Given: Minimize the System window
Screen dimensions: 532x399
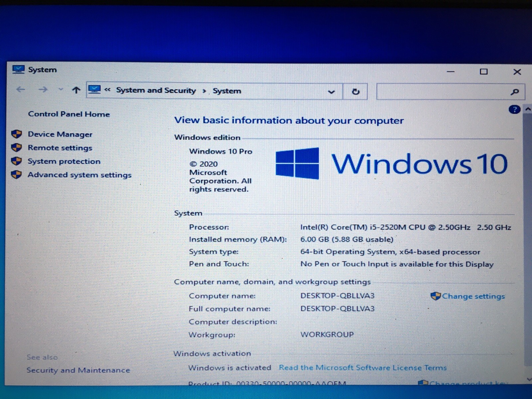Looking at the screenshot, I should click(451, 71).
